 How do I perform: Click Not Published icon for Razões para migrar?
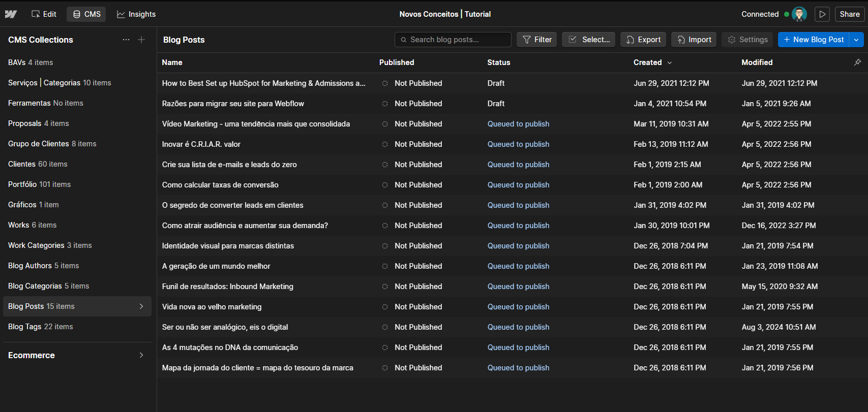click(x=385, y=104)
